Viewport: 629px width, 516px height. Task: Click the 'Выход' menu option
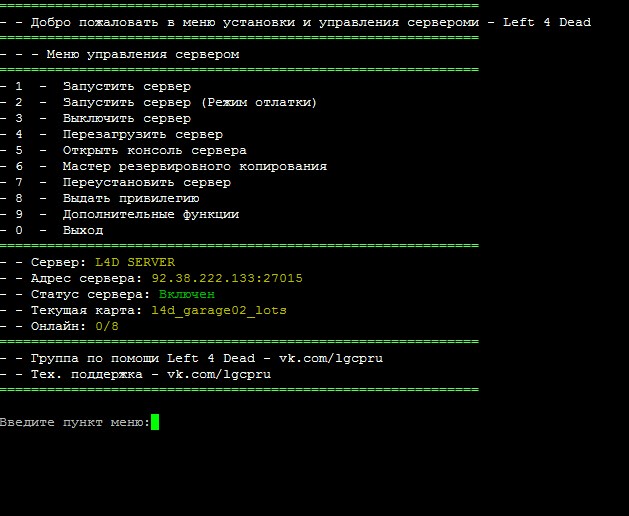(83, 230)
